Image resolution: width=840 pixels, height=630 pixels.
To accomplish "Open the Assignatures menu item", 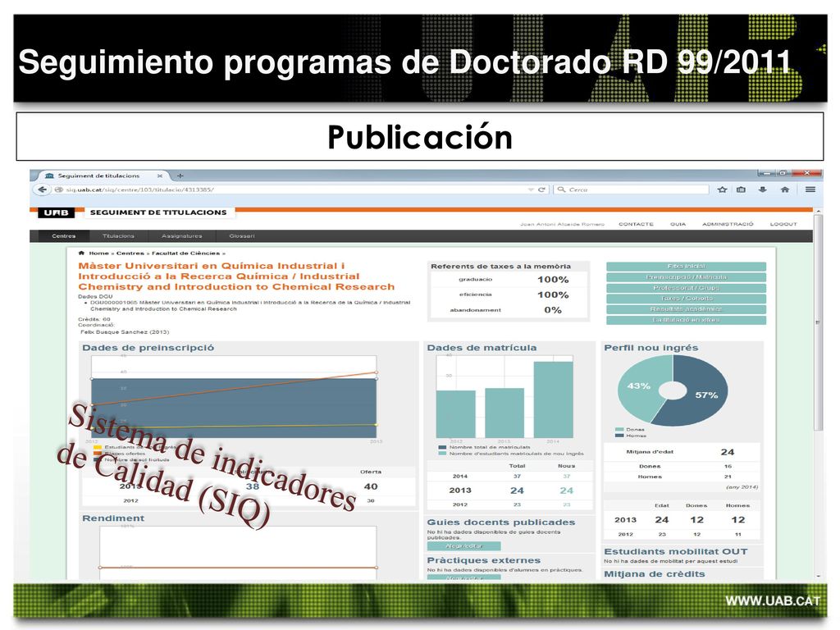I will (181, 236).
